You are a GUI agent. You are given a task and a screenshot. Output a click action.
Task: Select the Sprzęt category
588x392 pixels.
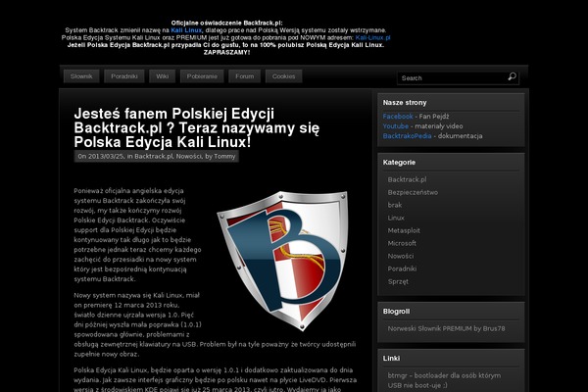[398, 281]
